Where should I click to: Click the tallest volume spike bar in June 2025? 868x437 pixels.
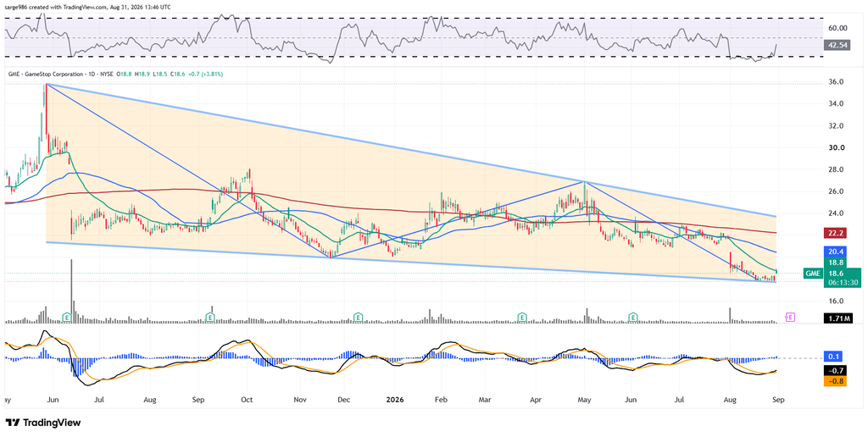point(71,291)
